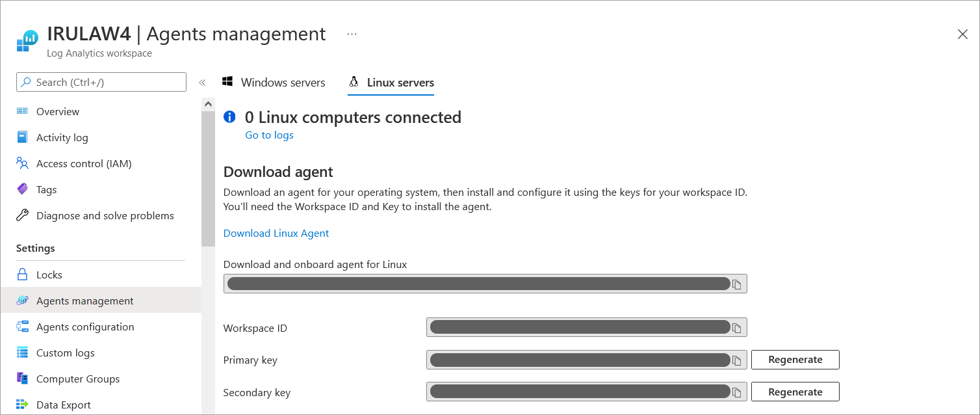The height and width of the screenshot is (415, 980).
Task: Collapse the left navigation menu
Action: click(x=202, y=83)
